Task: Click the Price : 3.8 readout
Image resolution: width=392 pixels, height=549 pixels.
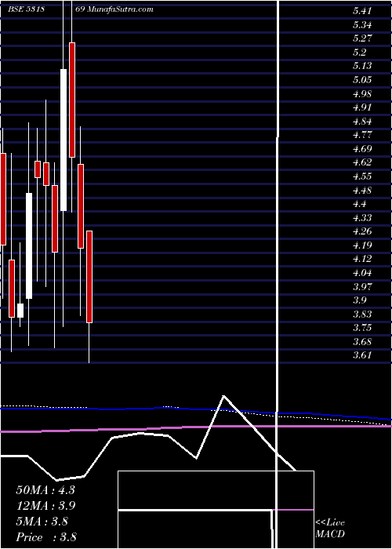Action: coord(46,537)
